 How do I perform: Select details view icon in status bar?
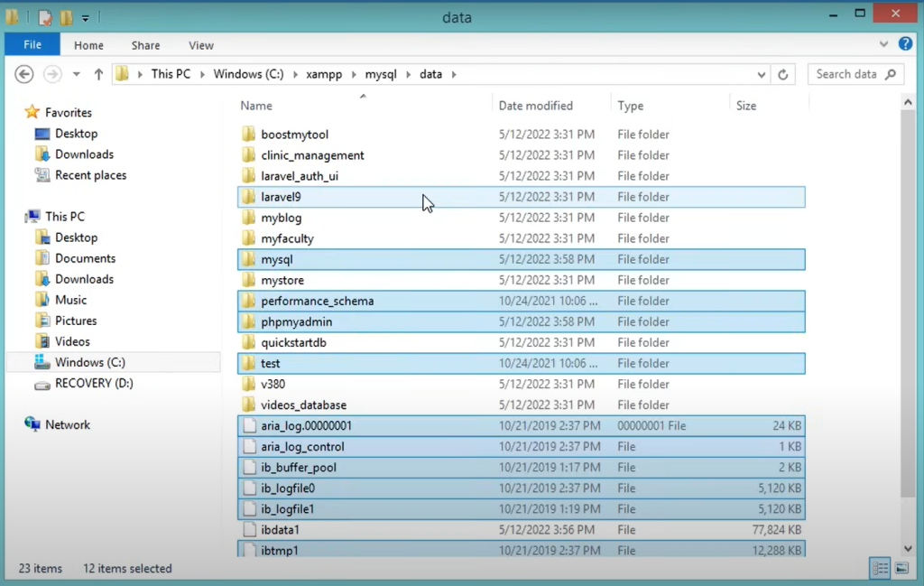coord(880,568)
